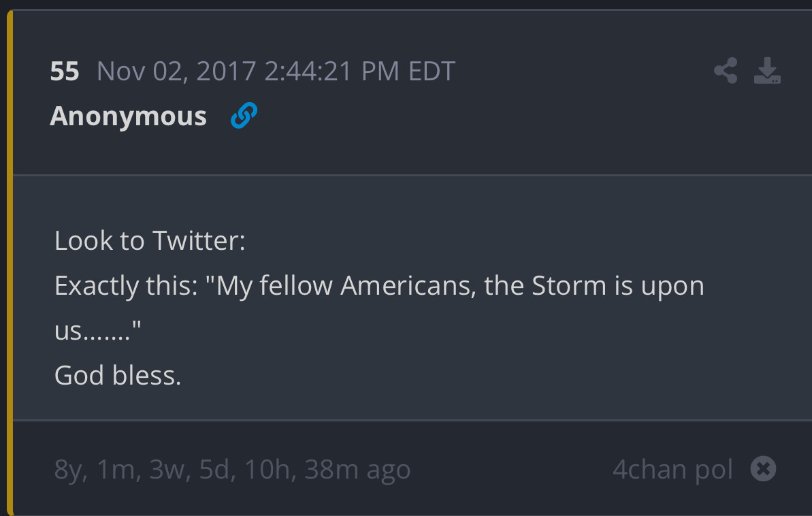
Task: Click post number 55
Action: point(65,71)
